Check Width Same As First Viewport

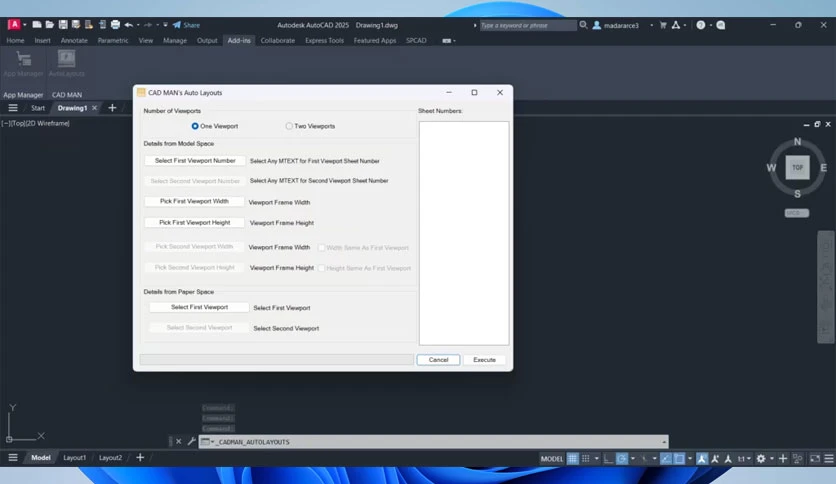tap(321, 248)
